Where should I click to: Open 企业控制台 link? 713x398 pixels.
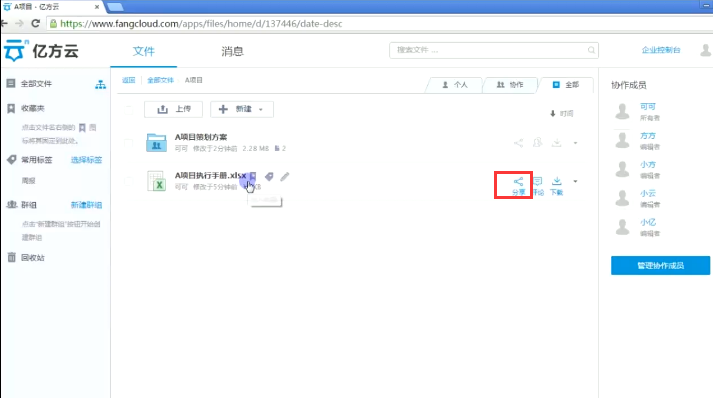661,50
